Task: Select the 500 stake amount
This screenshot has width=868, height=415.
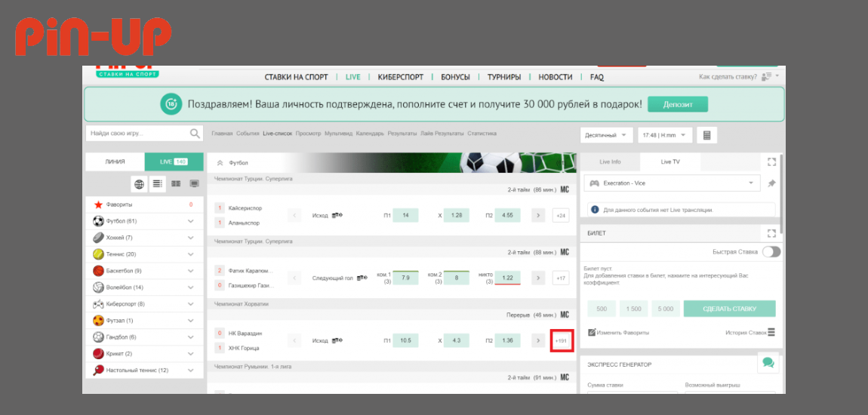Action: (x=602, y=309)
